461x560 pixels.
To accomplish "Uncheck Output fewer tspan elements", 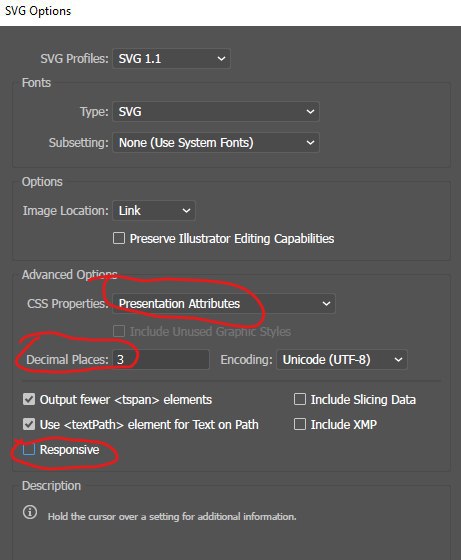I will [x=29, y=399].
